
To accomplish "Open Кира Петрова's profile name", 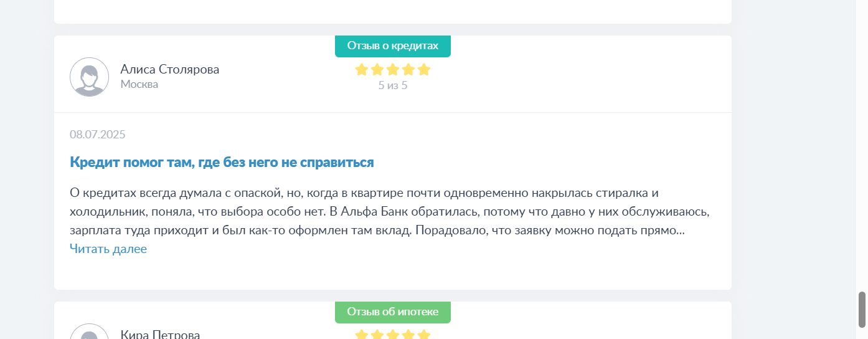I will (160, 335).
